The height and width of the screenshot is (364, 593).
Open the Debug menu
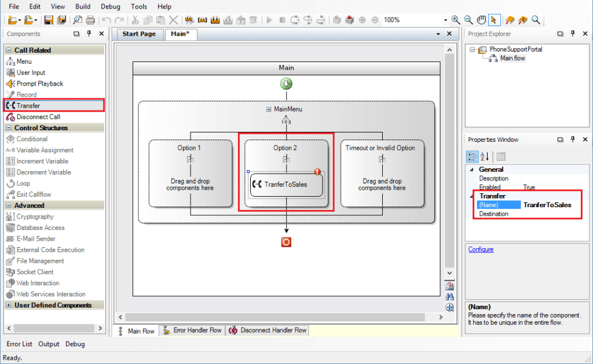coord(111,6)
